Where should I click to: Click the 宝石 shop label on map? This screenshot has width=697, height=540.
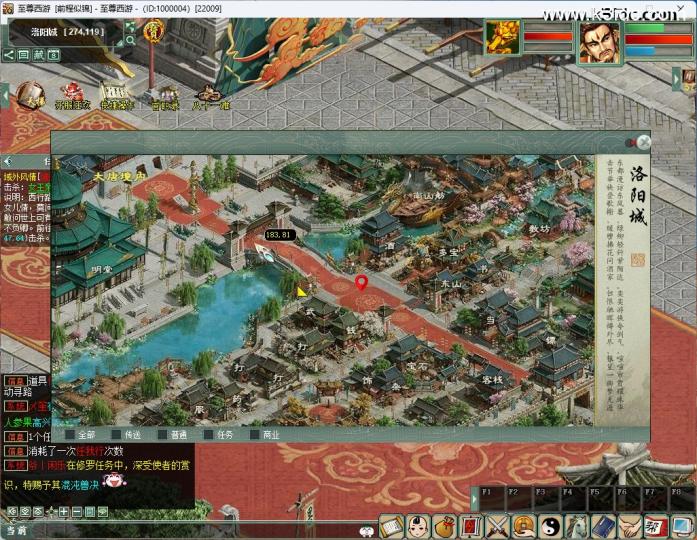417,366
